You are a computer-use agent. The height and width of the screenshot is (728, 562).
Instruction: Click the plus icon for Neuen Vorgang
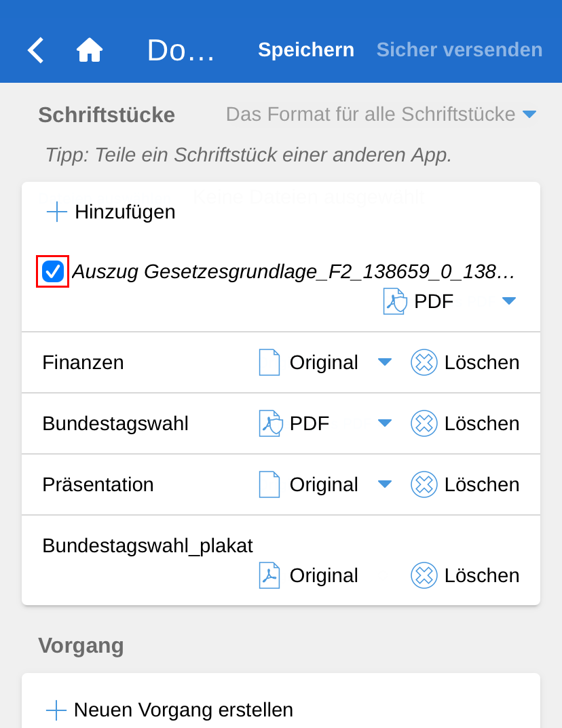[56, 710]
